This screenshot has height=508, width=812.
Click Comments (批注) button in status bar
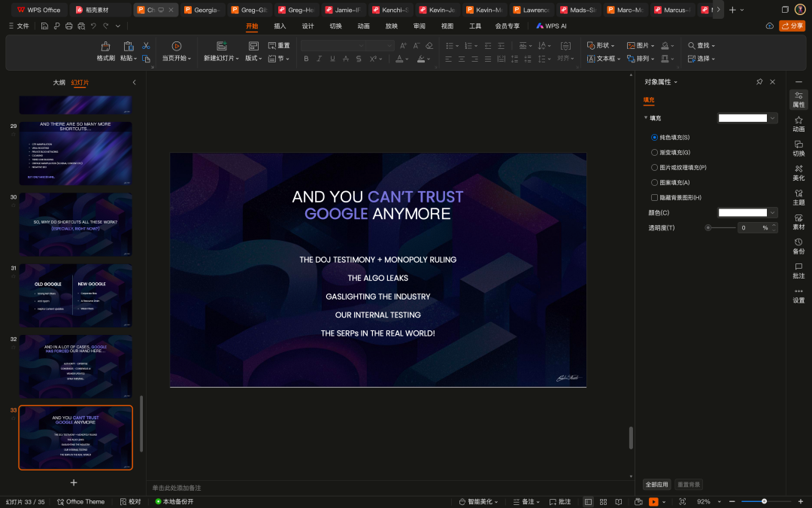pos(560,502)
